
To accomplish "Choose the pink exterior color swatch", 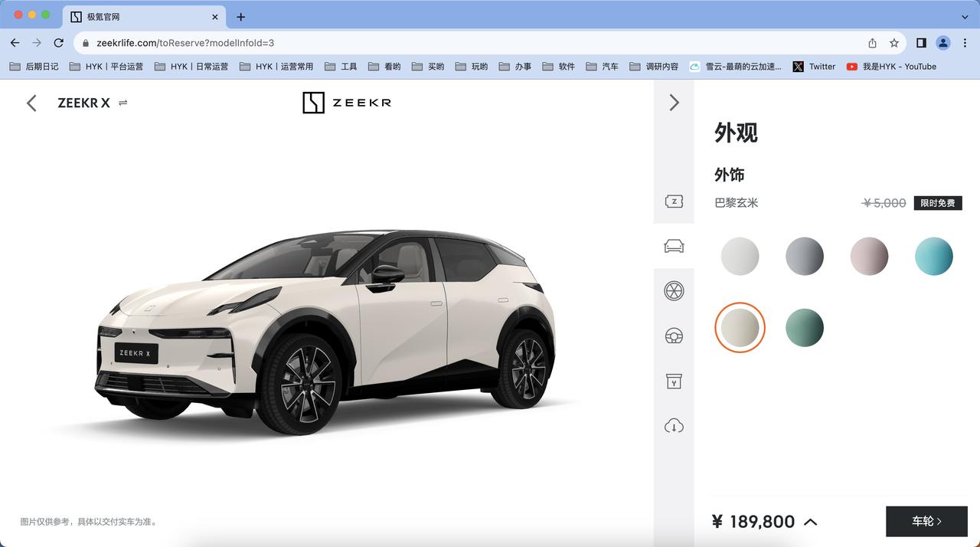I will coord(869,256).
